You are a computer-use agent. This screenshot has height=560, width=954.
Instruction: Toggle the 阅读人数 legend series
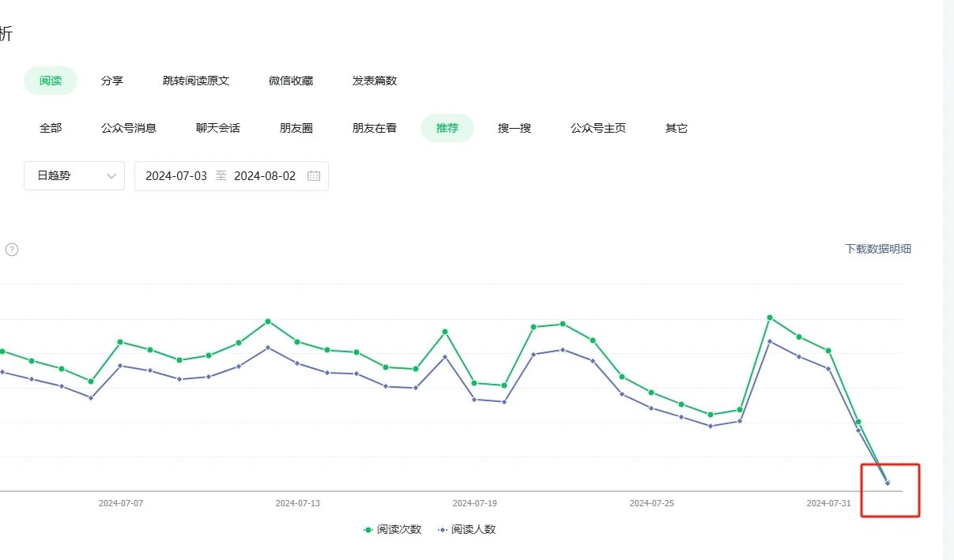[x=466, y=530]
